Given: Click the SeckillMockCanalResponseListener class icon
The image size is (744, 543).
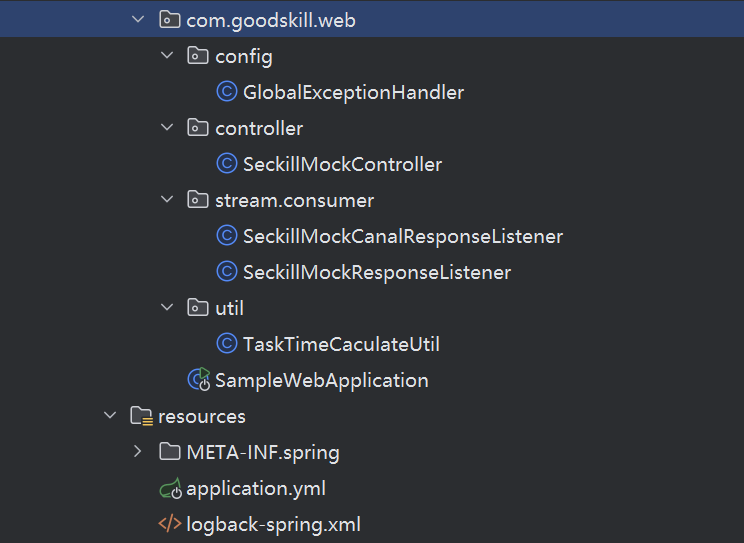Looking at the screenshot, I should [x=227, y=237].
